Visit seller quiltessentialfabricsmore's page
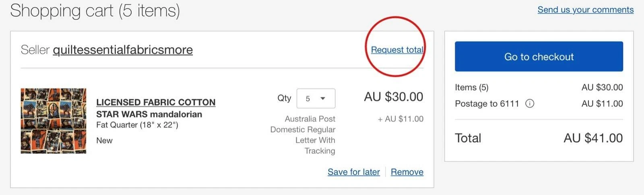The height and width of the screenshot is (195, 644). click(x=123, y=50)
